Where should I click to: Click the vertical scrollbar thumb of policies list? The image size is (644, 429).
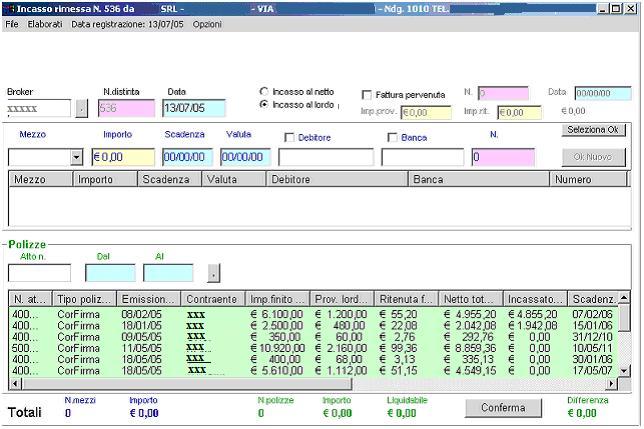pos(624,318)
